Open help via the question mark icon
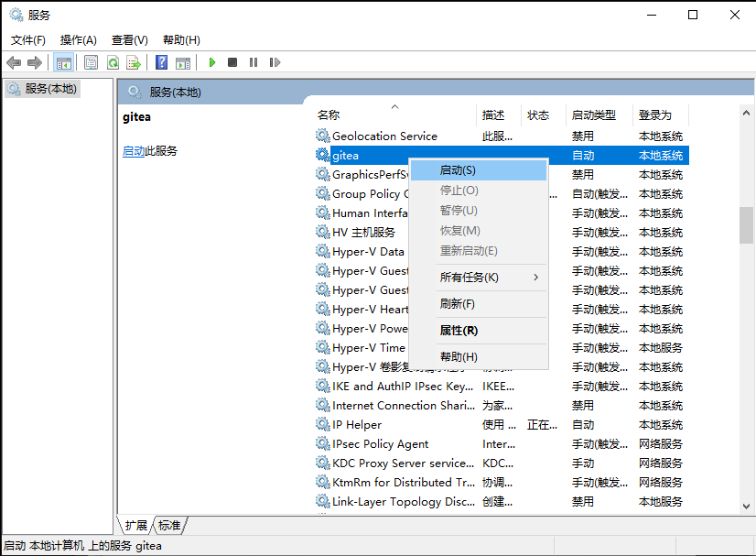Image resolution: width=756 pixels, height=556 pixels. (161, 62)
